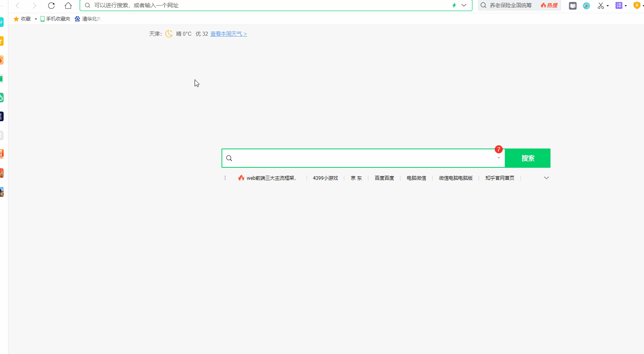
Task: Open the reading mode book icon
Action: coord(573,6)
